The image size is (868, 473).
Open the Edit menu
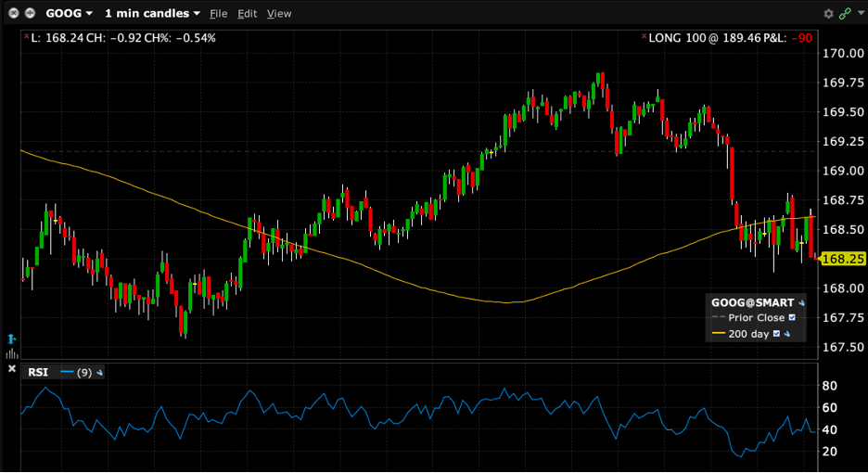tap(247, 14)
